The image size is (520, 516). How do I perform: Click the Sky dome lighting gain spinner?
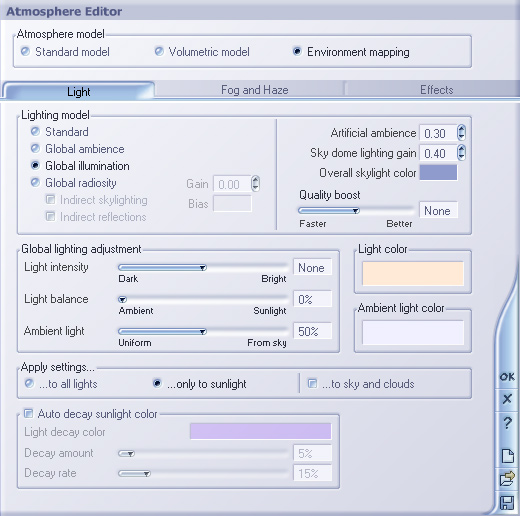click(x=461, y=152)
